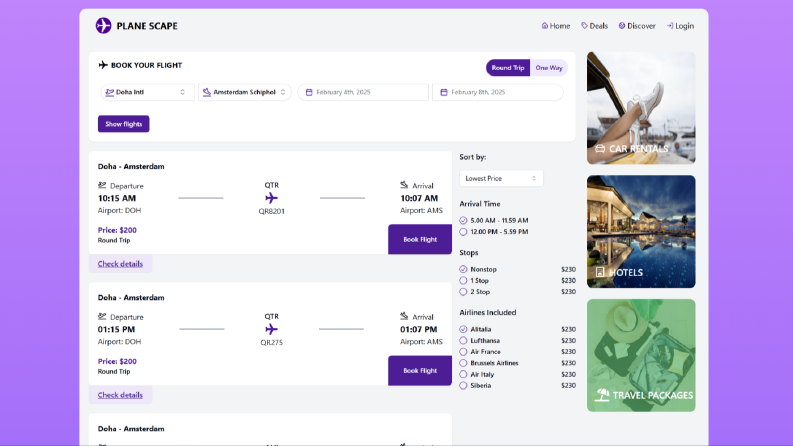Check details of flight QR275
The image size is (793, 446).
tap(120, 395)
